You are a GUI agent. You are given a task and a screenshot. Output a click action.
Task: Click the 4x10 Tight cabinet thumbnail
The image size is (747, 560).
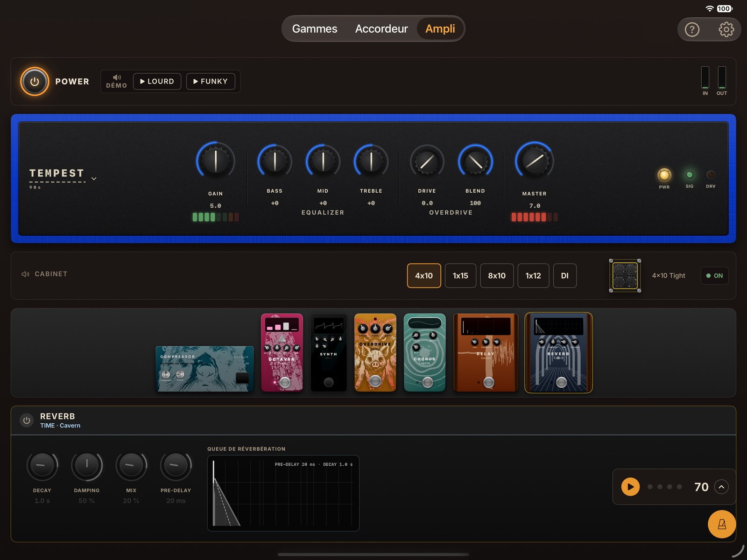pyautogui.click(x=625, y=276)
